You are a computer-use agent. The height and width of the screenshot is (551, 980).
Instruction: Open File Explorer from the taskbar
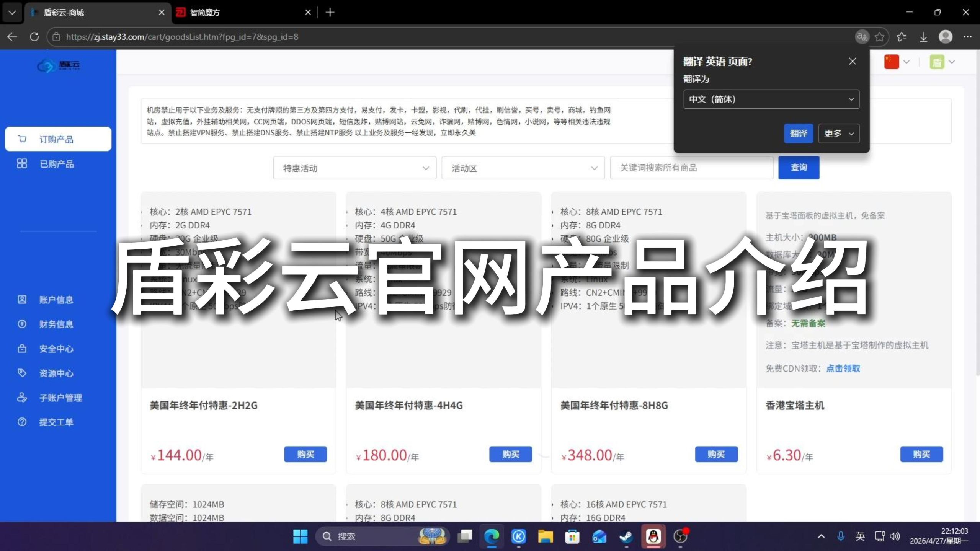[546, 536]
